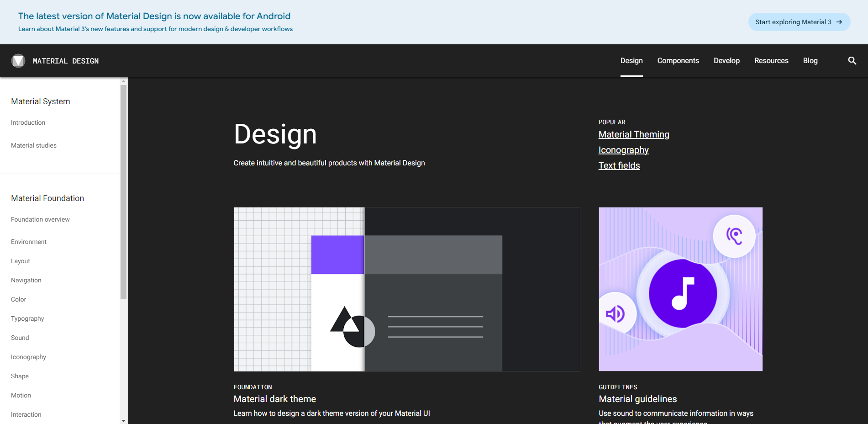Open Interaction in the sidebar
Viewport: 868px width, 424px height.
click(x=26, y=414)
